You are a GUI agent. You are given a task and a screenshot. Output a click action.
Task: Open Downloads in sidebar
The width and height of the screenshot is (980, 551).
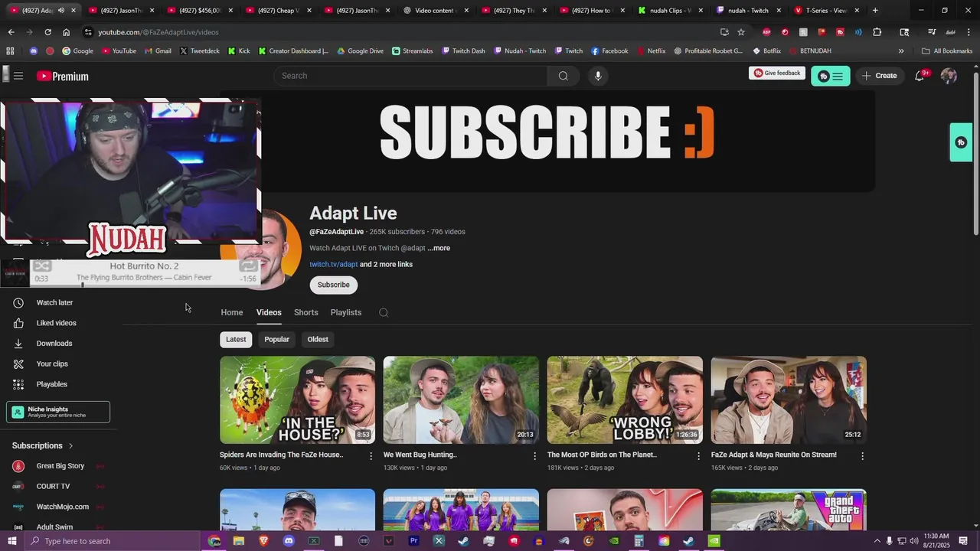[x=54, y=344]
